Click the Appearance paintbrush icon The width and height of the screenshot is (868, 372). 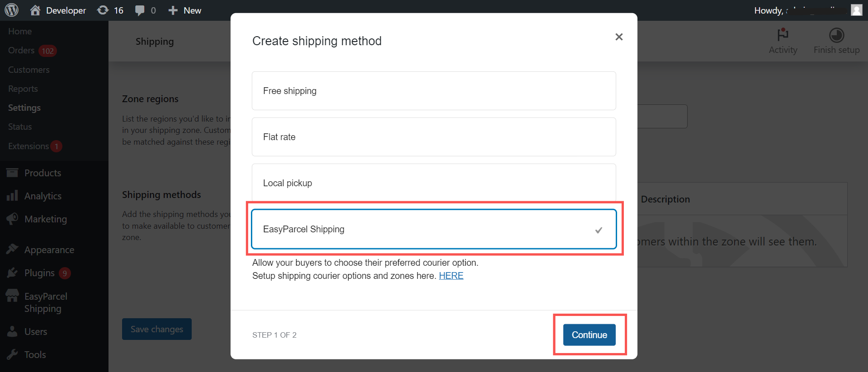[12, 249]
